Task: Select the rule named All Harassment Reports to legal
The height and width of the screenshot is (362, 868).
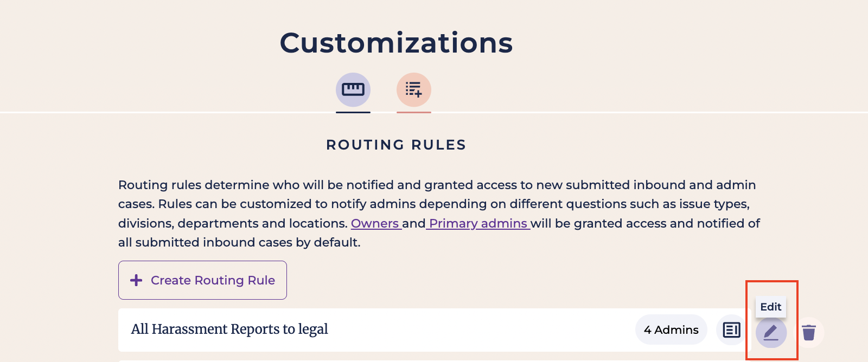Action: 229,329
